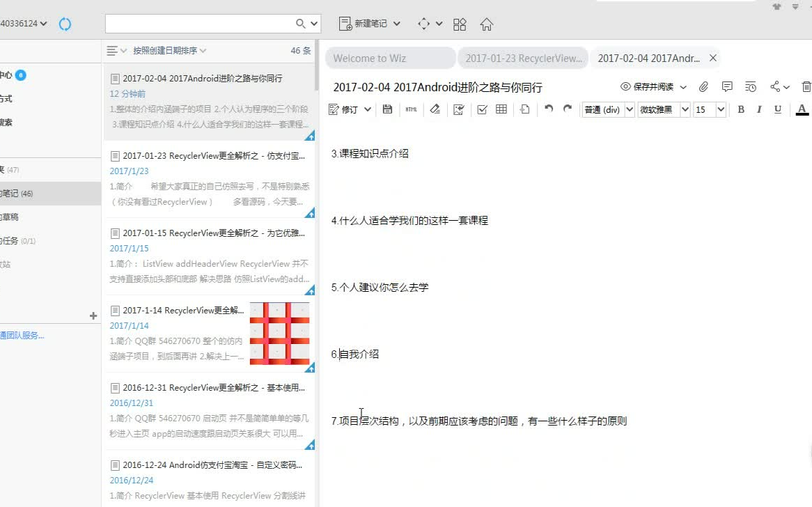Click the red thumbnail on the 2017-1-14 note

tap(279, 334)
